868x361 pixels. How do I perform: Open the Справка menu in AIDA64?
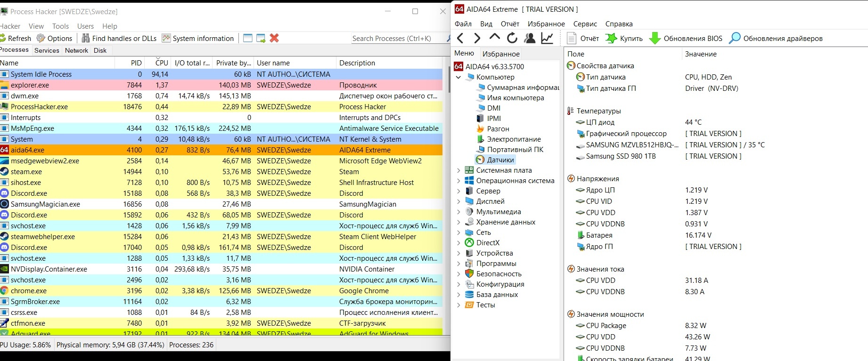click(x=619, y=24)
